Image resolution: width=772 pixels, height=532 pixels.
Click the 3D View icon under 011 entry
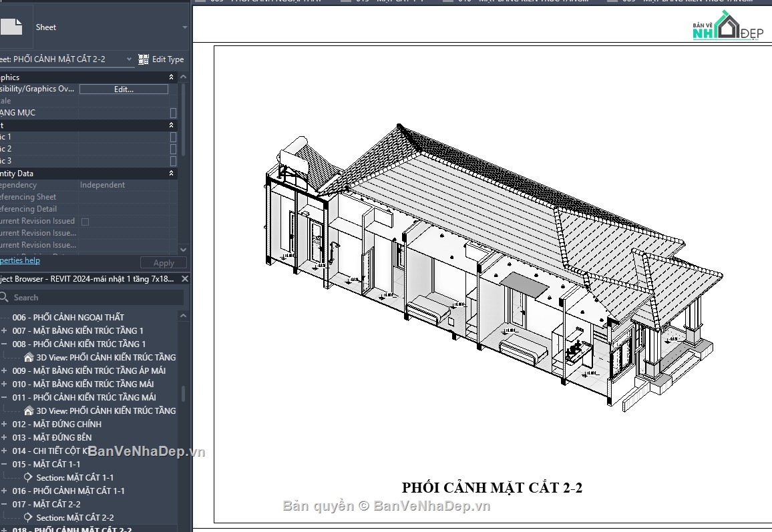tap(28, 411)
